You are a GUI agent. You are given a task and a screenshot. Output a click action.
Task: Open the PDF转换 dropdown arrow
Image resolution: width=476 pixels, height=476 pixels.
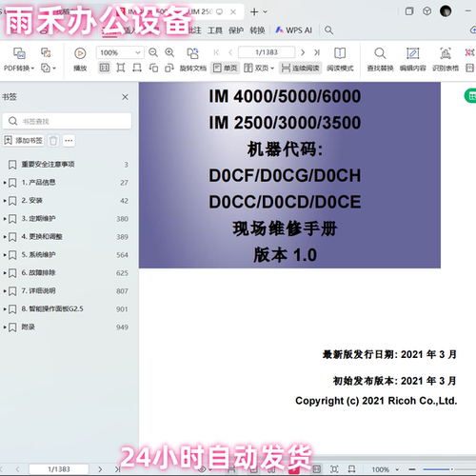pyautogui.click(x=32, y=68)
